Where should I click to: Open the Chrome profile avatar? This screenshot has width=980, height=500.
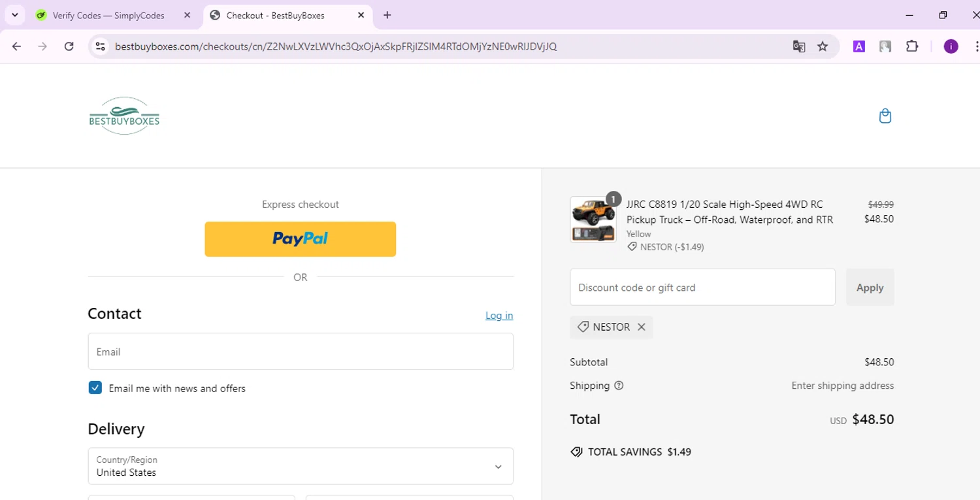pos(951,46)
